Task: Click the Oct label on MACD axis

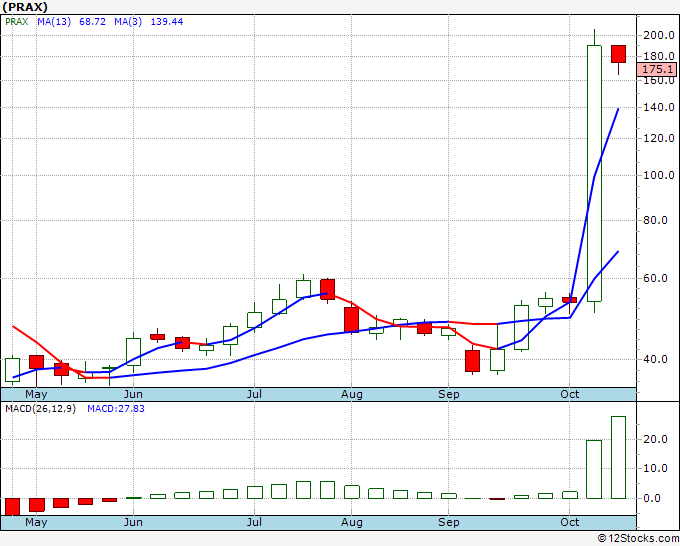Action: pyautogui.click(x=569, y=522)
